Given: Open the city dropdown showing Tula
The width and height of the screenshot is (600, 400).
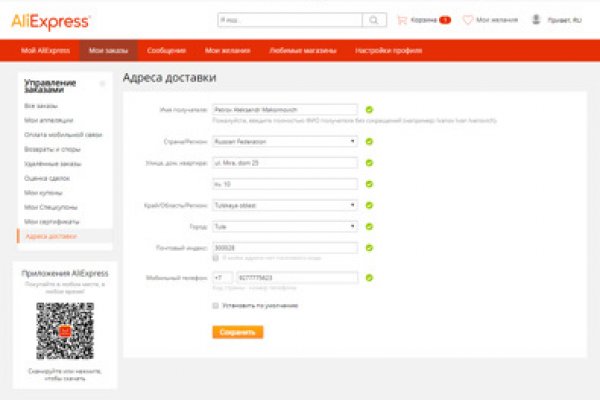Looking at the screenshot, I should (x=285, y=226).
